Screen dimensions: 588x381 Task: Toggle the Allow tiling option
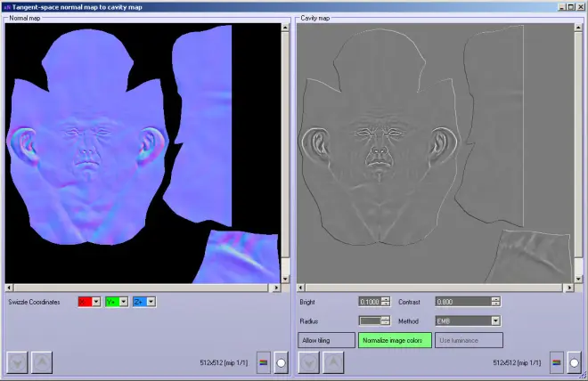pyautogui.click(x=327, y=340)
